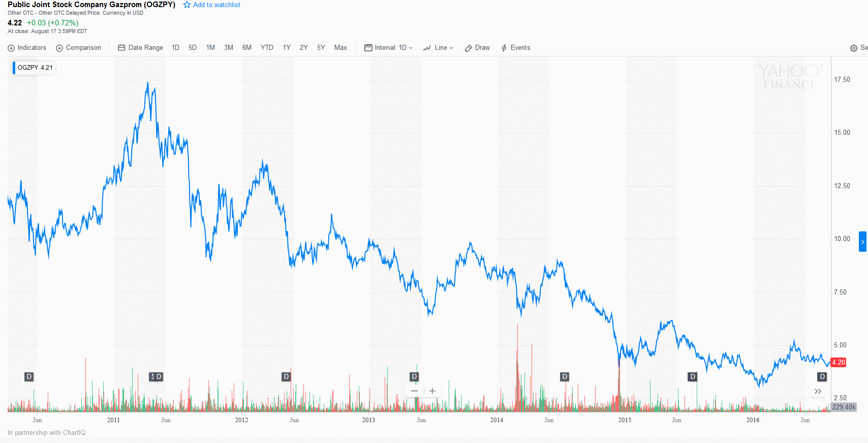Screen dimensions: 868x443
Task: Click the dividend D marker before June 2010
Action: click(x=29, y=377)
